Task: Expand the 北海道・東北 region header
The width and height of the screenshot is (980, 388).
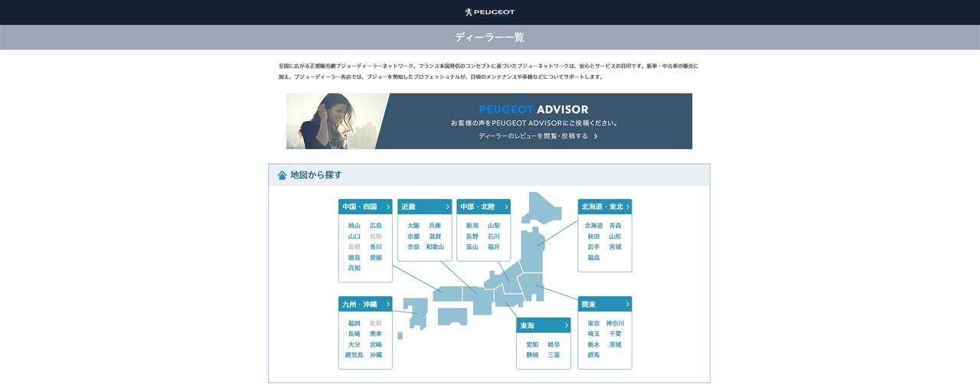Action: 605,207
